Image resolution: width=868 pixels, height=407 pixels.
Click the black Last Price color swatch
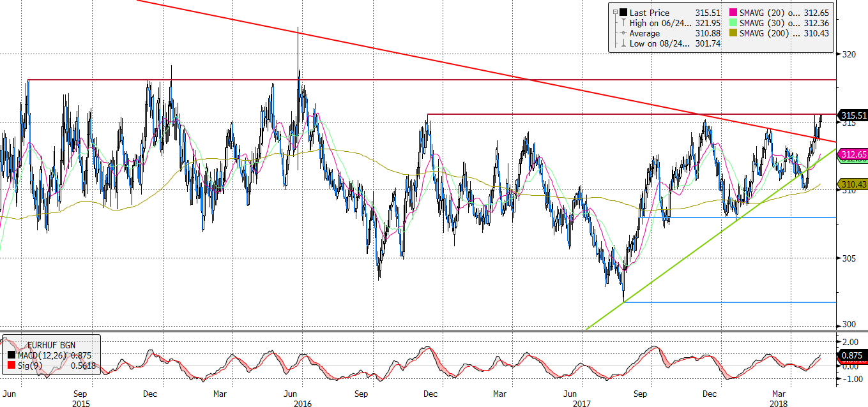coord(623,12)
